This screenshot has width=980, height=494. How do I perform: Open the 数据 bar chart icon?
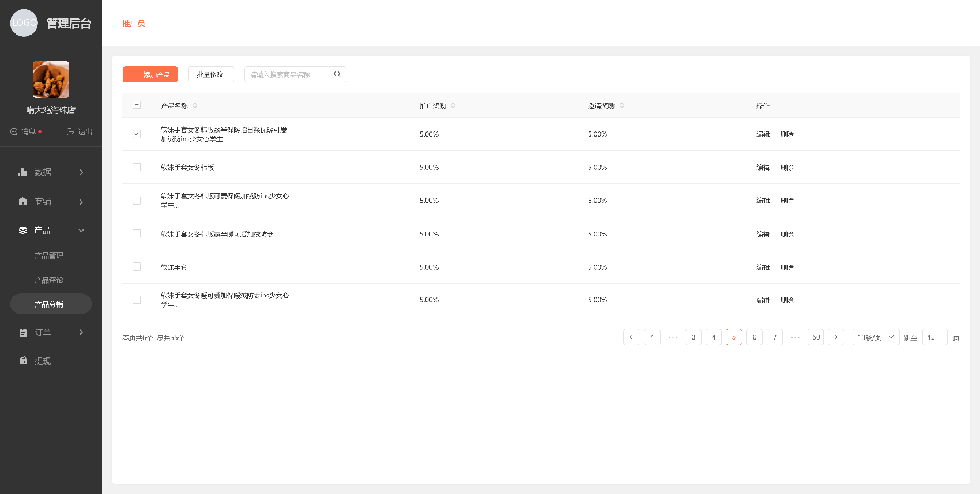pos(22,172)
